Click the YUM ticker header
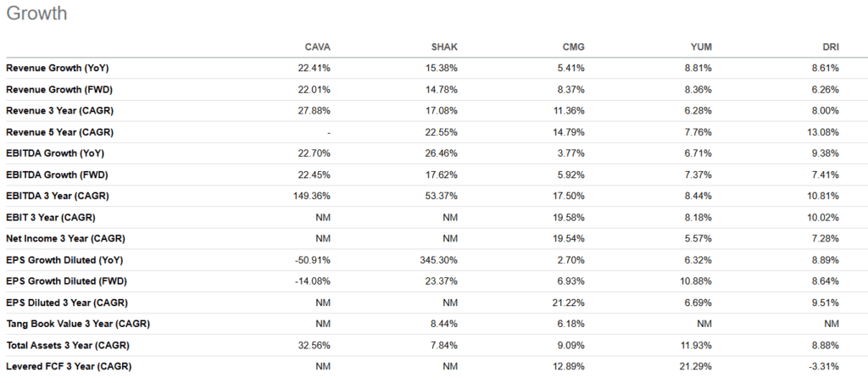Image resolution: width=868 pixels, height=383 pixels. tap(699, 46)
